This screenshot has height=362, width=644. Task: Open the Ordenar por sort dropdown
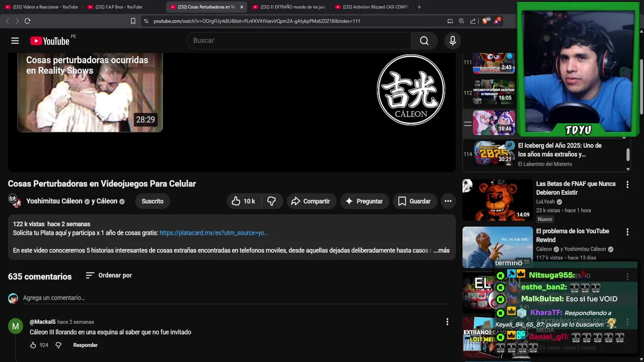point(109,276)
